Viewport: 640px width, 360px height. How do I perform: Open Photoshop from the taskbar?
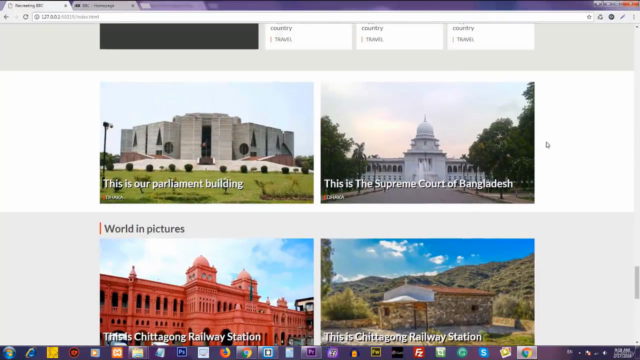coord(182,353)
